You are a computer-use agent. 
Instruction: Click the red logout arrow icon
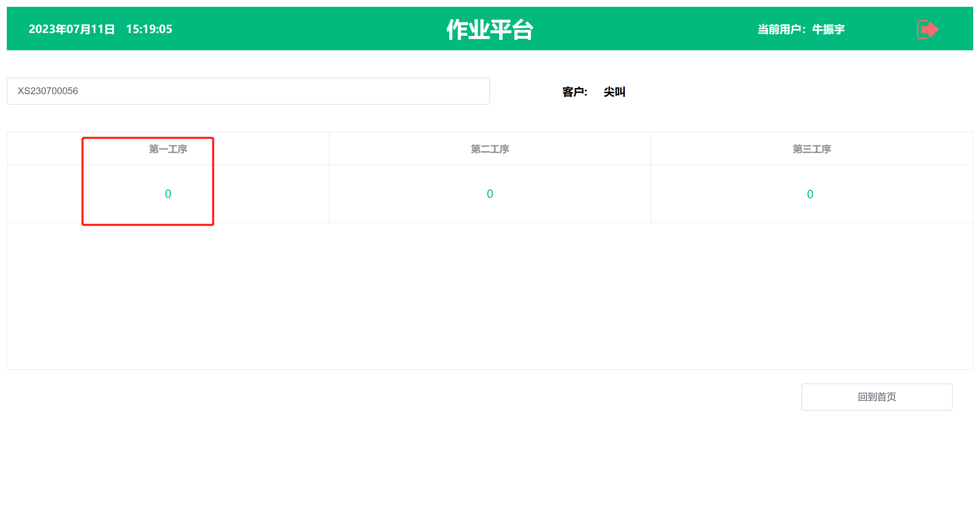927,29
